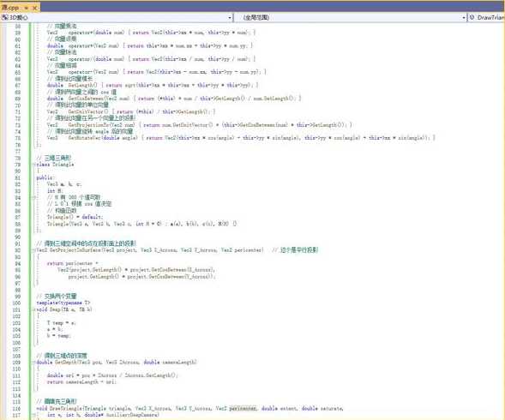
Task: Click the GetLength() function line
Action: tap(152, 86)
